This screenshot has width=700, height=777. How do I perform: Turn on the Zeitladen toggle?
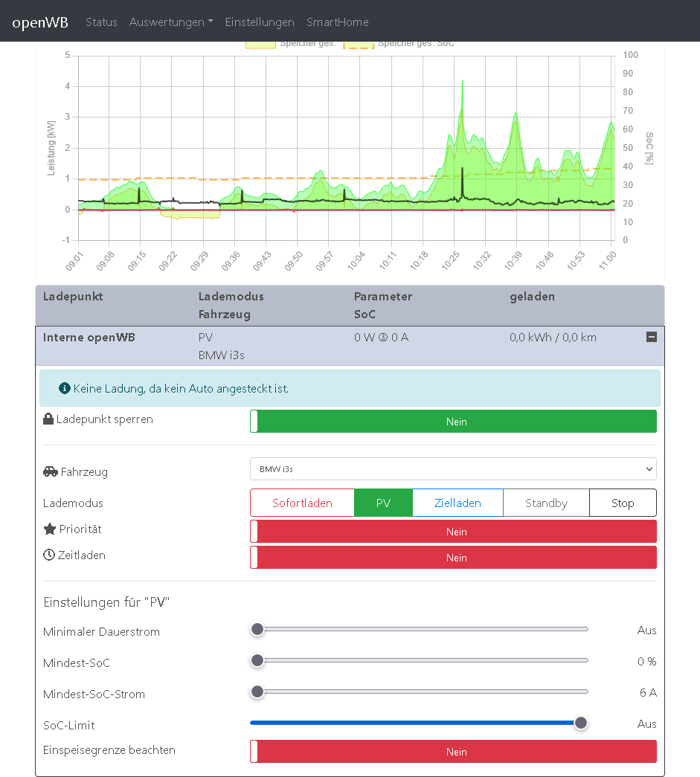tap(453, 558)
